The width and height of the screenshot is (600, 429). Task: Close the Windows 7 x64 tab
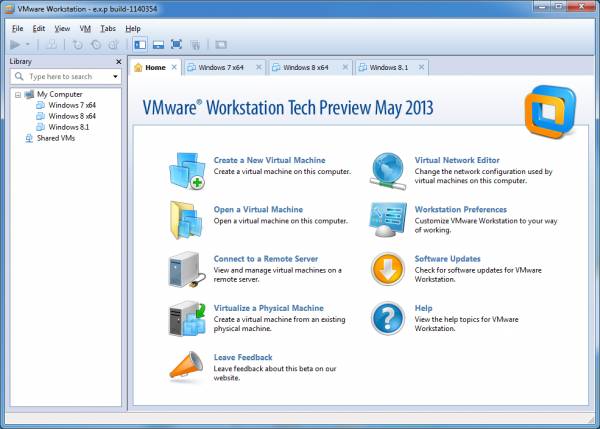[259, 67]
